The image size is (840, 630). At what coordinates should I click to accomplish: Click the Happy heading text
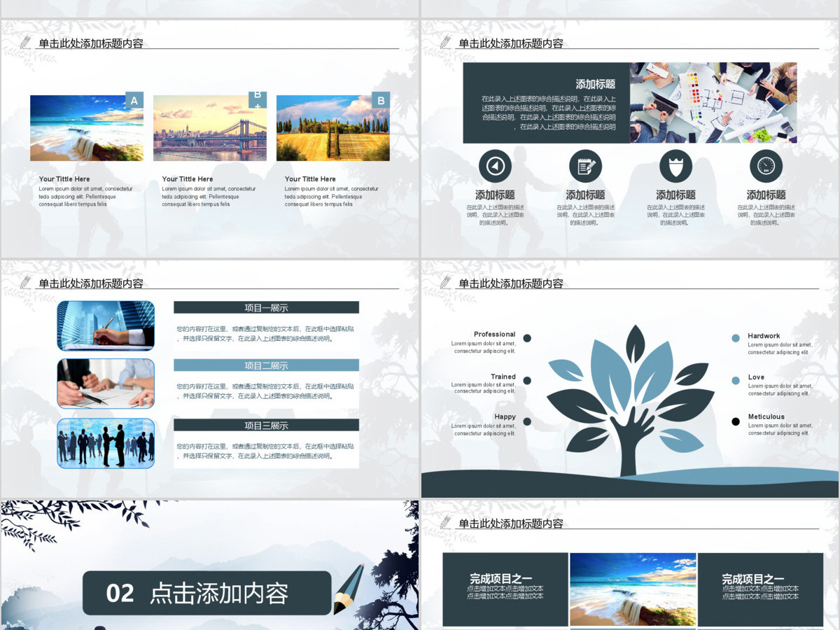505,416
